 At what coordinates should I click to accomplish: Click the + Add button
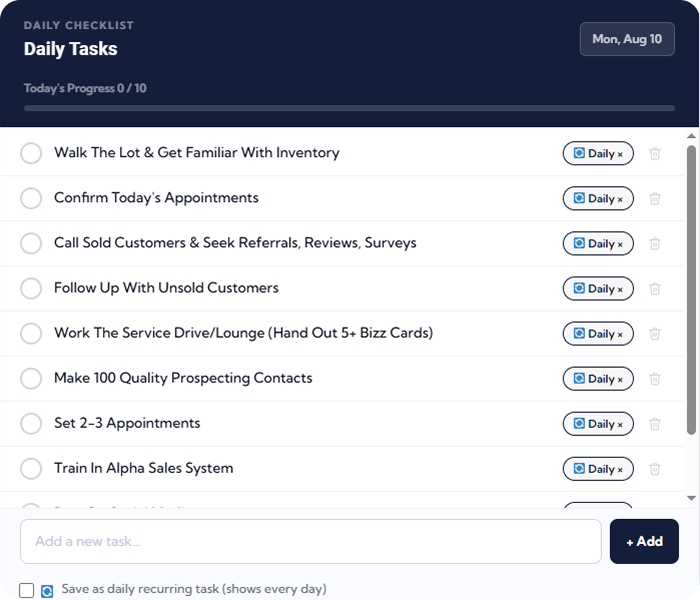pyautogui.click(x=644, y=542)
